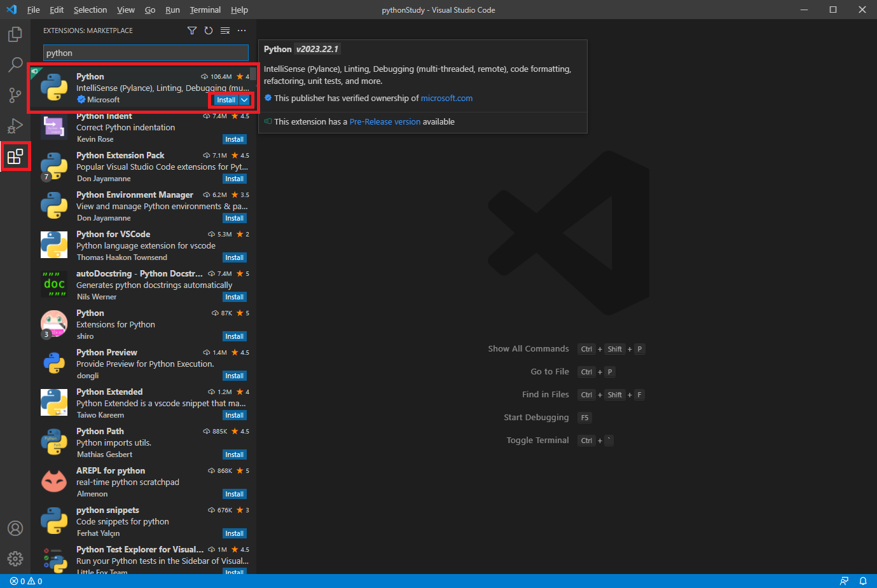The width and height of the screenshot is (877, 588).
Task: Open the Selection menu
Action: [90, 10]
